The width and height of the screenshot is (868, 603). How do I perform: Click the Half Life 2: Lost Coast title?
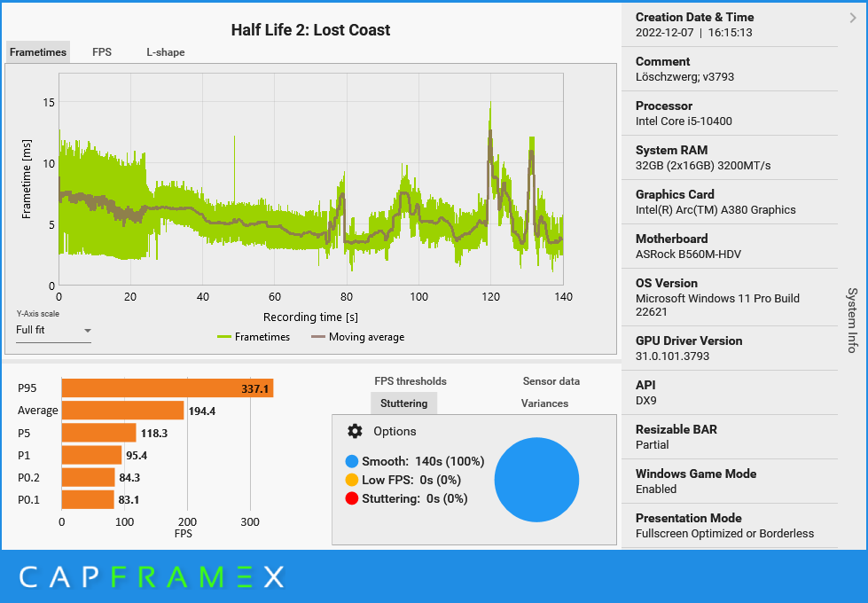pyautogui.click(x=310, y=30)
